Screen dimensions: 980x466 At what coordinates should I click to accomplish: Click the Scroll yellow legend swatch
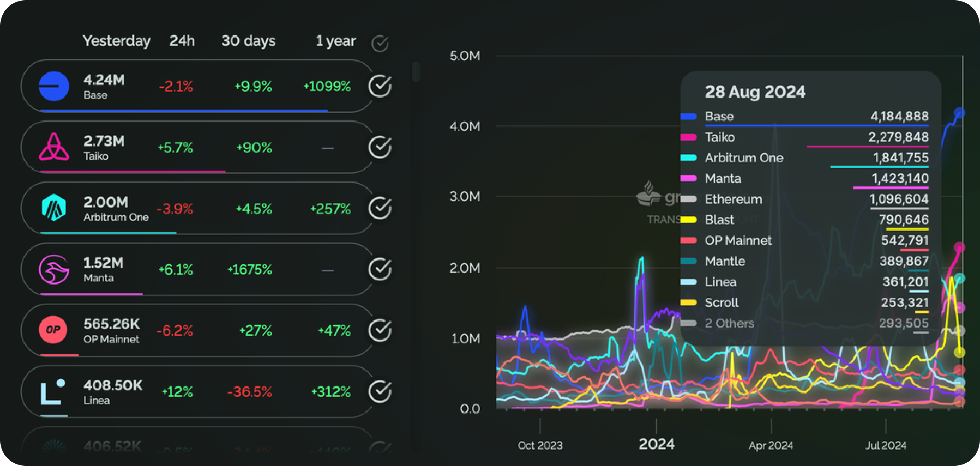coord(688,302)
